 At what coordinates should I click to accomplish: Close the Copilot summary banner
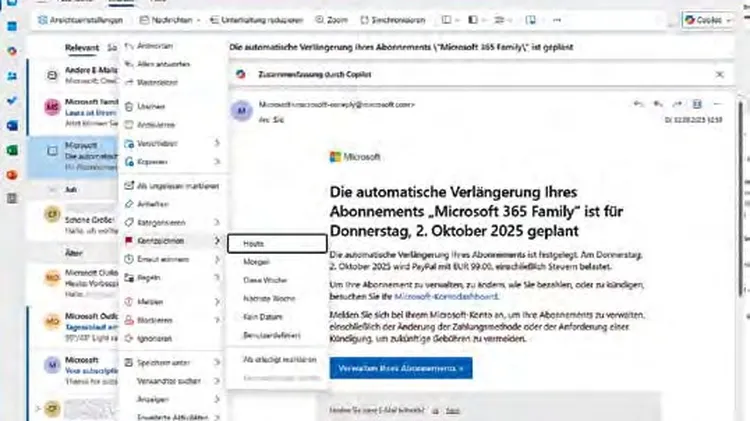tap(719, 74)
